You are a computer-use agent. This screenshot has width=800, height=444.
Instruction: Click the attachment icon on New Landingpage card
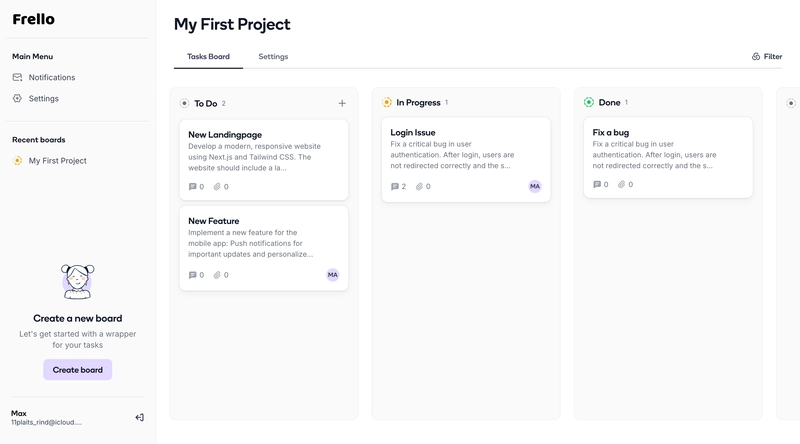[x=217, y=186]
